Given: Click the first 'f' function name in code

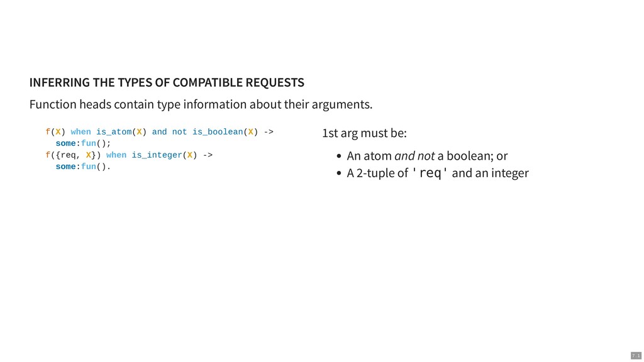Looking at the screenshot, I should [48, 132].
